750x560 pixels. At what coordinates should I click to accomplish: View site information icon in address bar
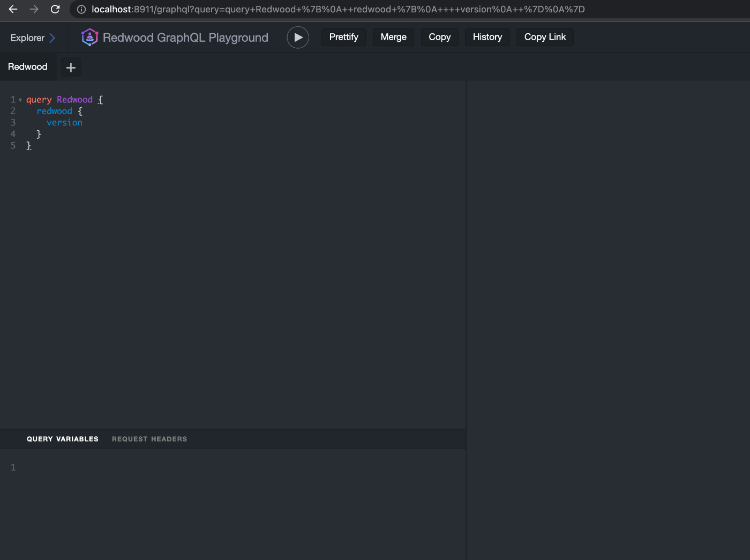pyautogui.click(x=81, y=9)
